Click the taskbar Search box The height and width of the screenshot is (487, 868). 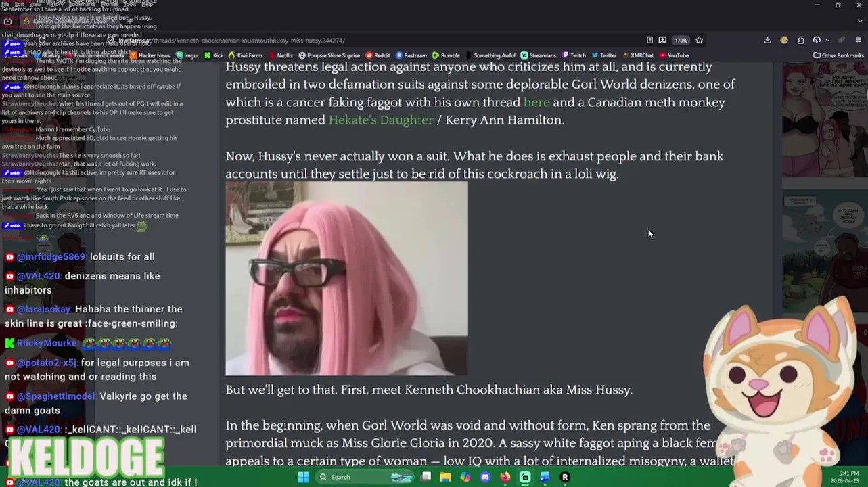[365, 477]
